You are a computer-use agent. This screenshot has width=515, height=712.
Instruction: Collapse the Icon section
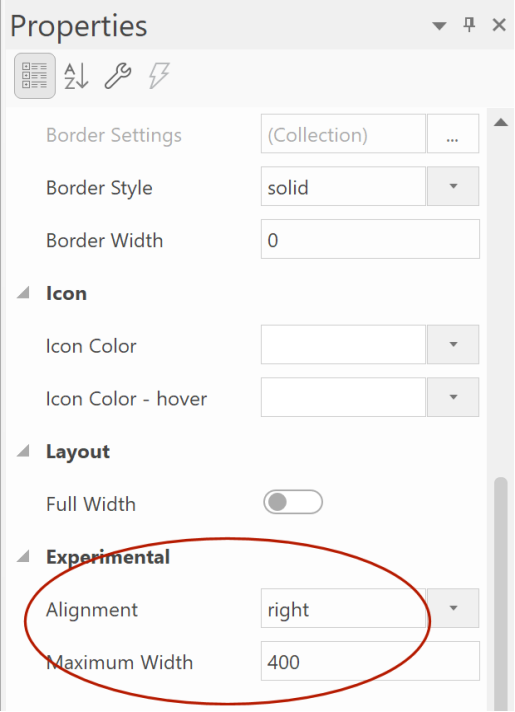point(24,293)
